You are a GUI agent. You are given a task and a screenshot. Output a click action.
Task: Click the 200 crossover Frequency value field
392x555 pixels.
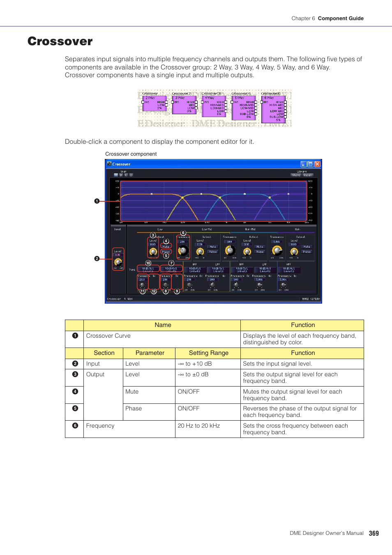point(182,242)
